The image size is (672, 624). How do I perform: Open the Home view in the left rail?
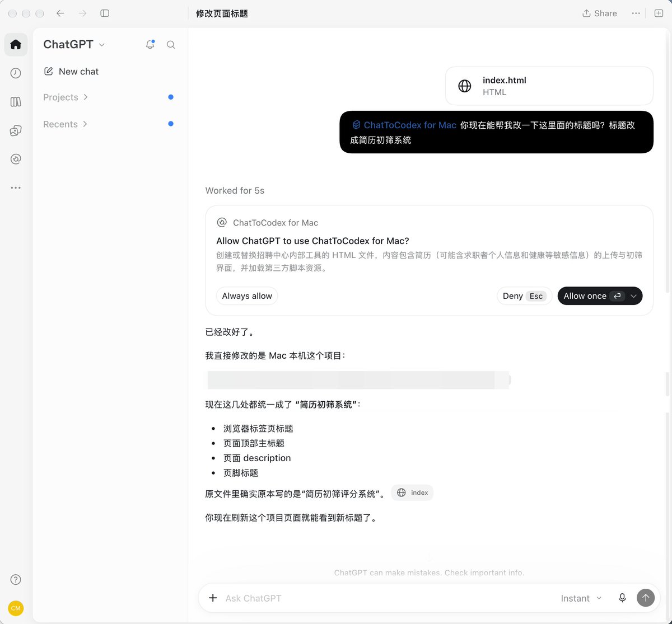pos(16,45)
